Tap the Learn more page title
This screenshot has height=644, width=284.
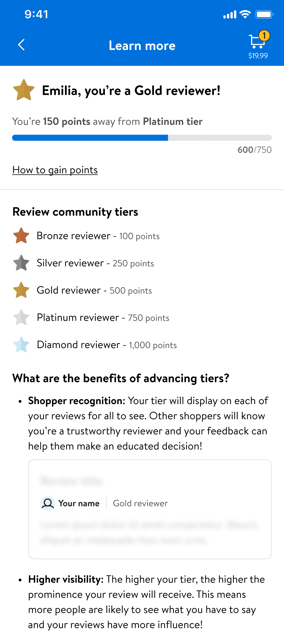coord(142,46)
